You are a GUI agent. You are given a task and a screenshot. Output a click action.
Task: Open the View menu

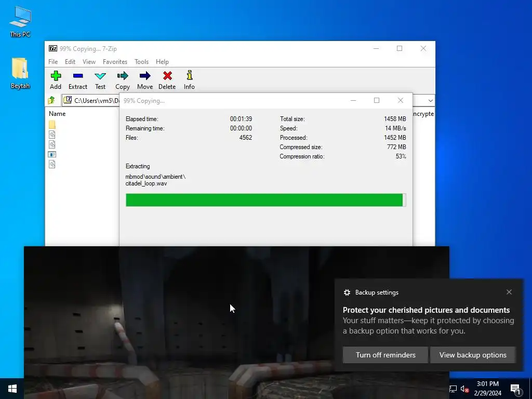89,62
